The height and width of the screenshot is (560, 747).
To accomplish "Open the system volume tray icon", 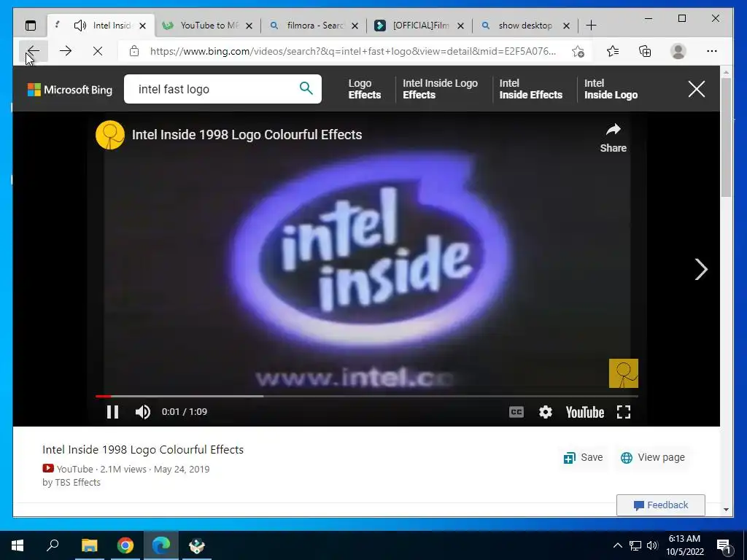I will pos(652,545).
